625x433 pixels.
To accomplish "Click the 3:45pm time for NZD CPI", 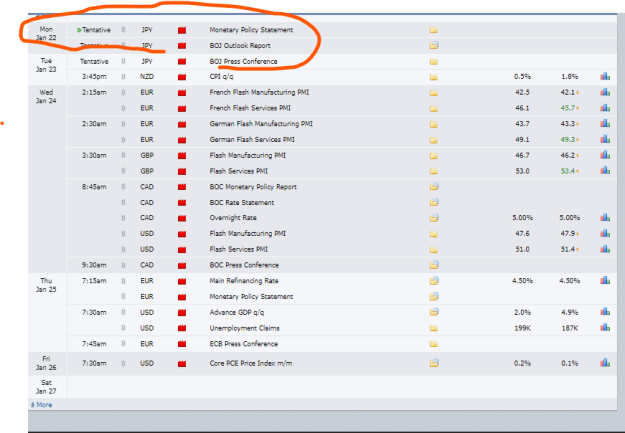I will click(94, 77).
